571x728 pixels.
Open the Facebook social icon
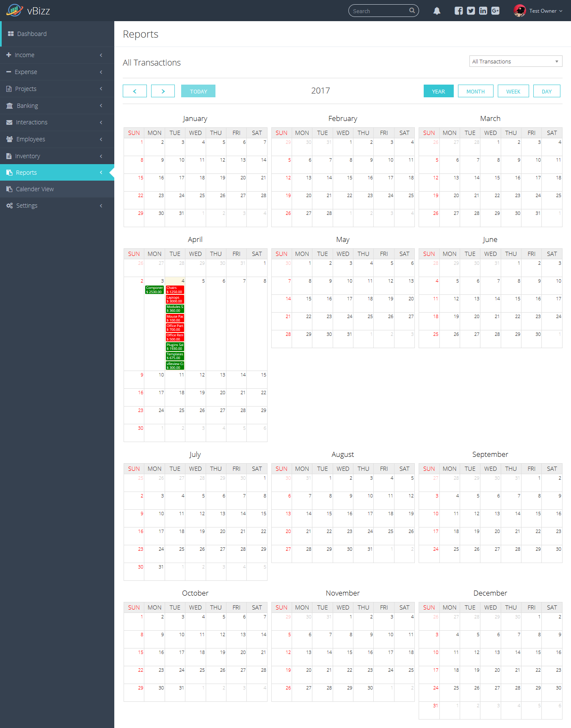[458, 11]
